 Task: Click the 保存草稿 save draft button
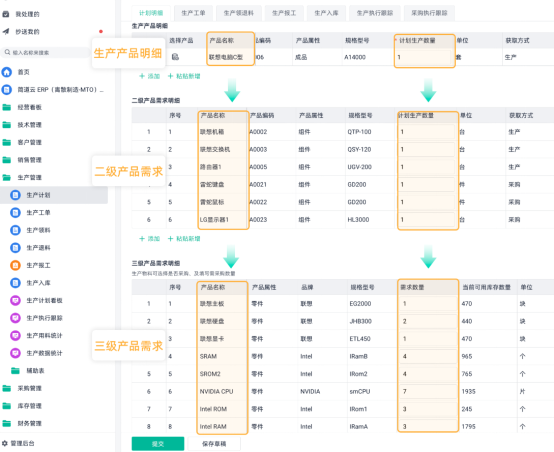(x=214, y=444)
